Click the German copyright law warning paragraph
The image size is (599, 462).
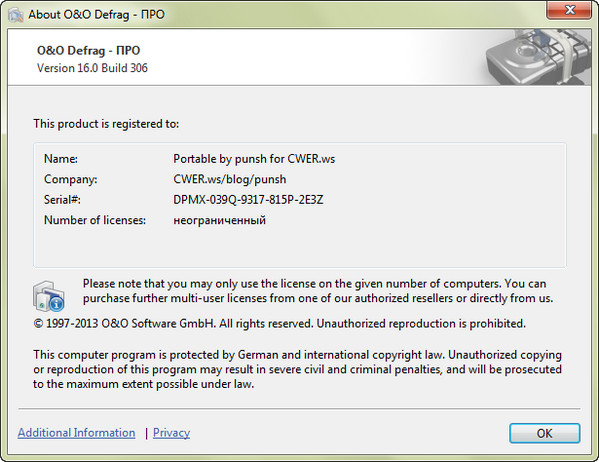pos(297,369)
